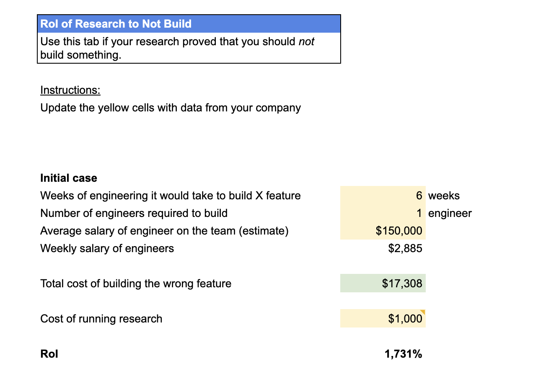The width and height of the screenshot is (533, 392).
Task: Select the bold 'RoI' label cell
Action: 49,353
